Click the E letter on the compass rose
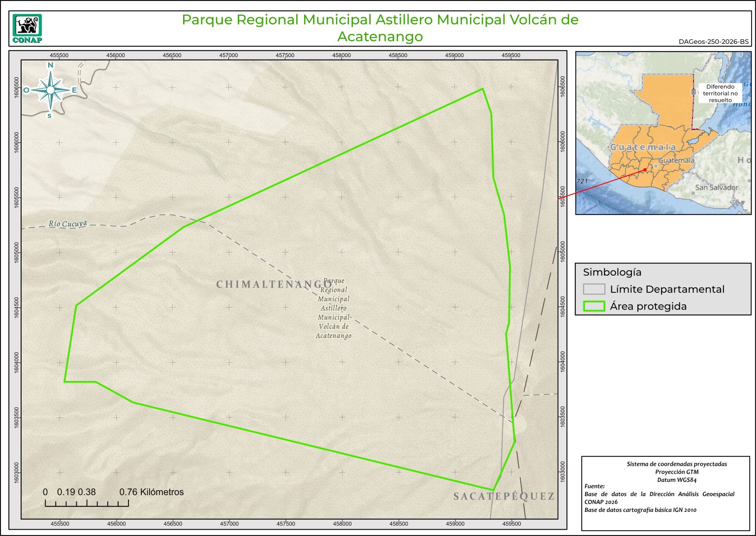Screen dimensions: 756x536 74,90
